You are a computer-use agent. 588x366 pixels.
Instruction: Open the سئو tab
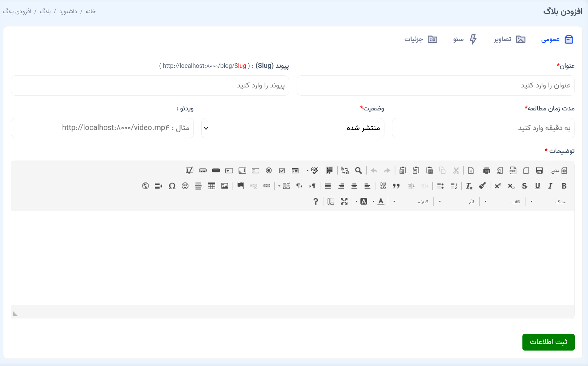(465, 40)
